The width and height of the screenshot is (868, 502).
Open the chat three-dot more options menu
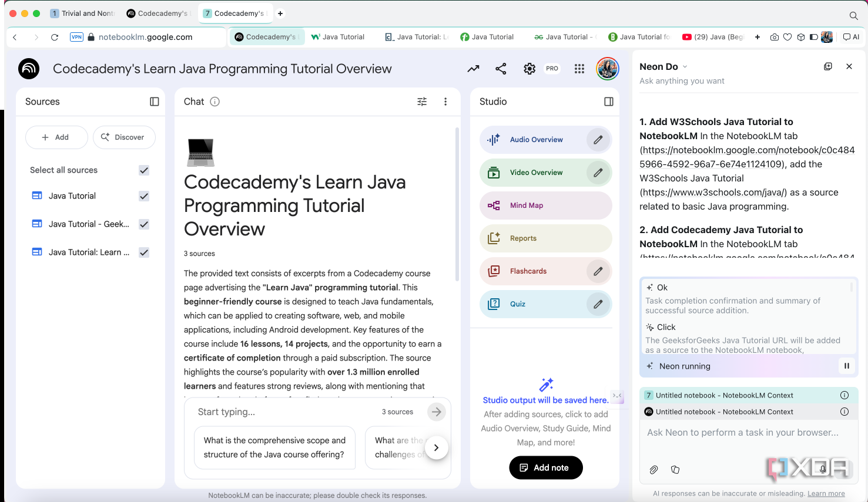[x=445, y=102]
